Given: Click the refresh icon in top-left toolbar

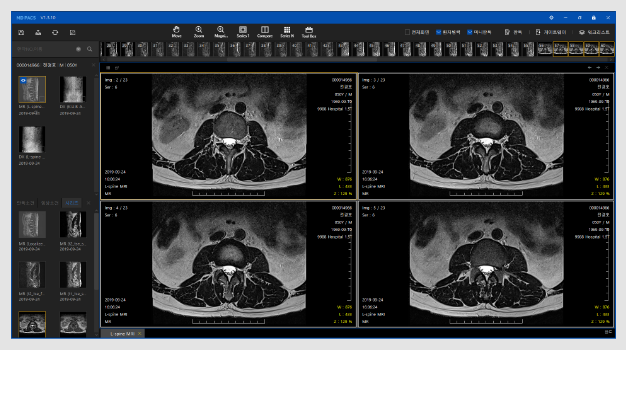Looking at the screenshot, I should 55,32.
